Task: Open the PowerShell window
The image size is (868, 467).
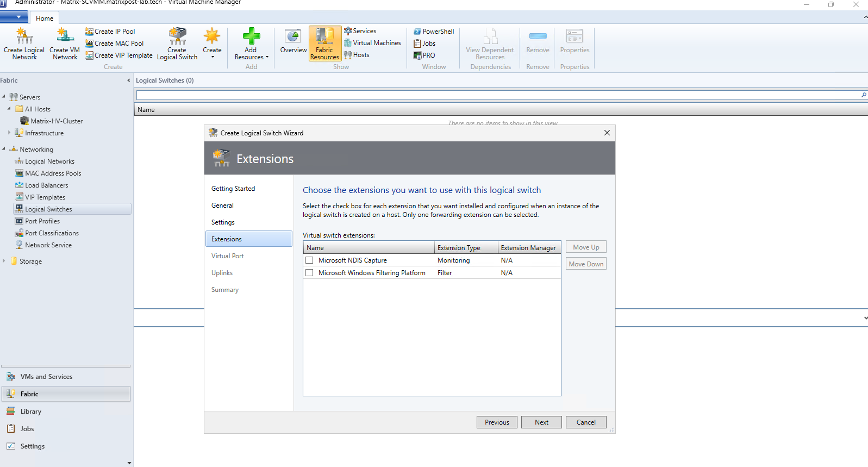Action: point(434,32)
